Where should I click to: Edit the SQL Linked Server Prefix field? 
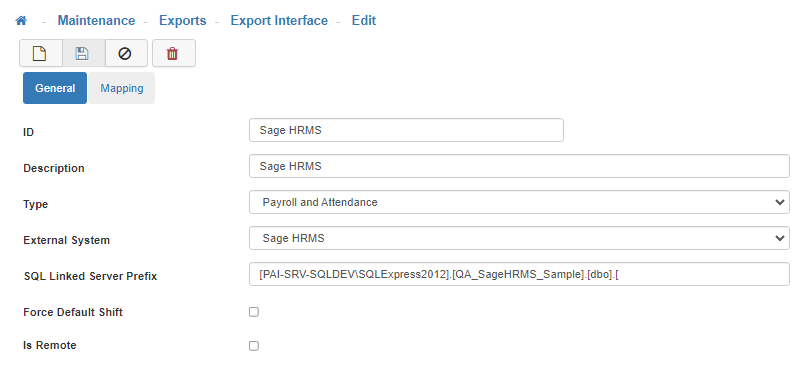pyautogui.click(x=519, y=274)
